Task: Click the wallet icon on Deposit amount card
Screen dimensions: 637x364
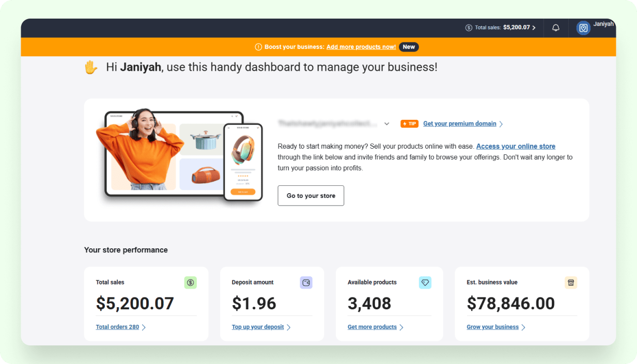Action: coord(306,282)
